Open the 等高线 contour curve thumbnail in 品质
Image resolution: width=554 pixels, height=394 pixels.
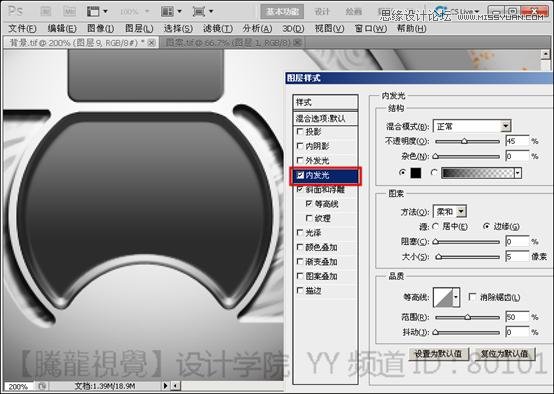point(443,297)
